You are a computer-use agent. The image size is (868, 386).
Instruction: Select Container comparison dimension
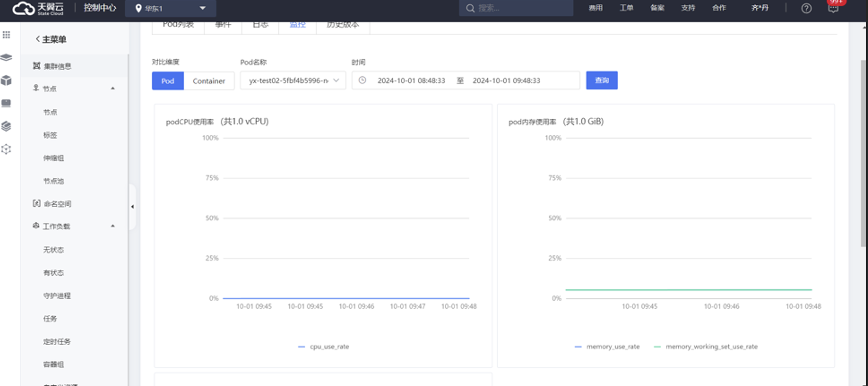pyautogui.click(x=209, y=81)
